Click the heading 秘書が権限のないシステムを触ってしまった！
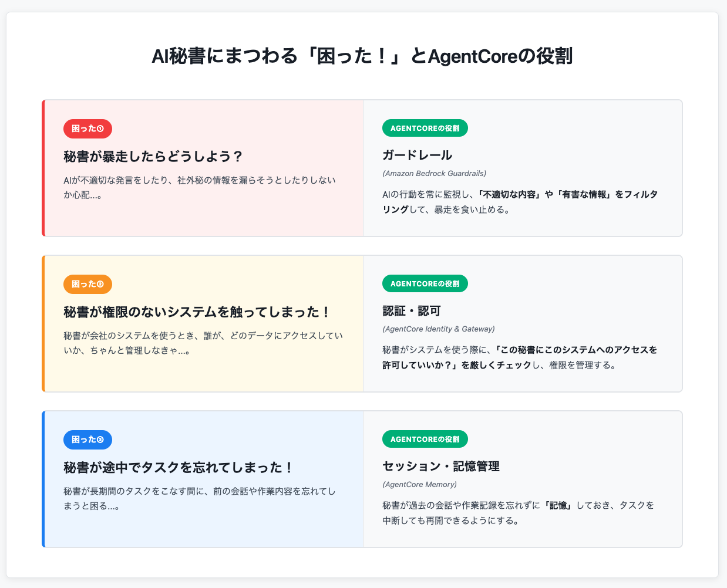Image resolution: width=727 pixels, height=588 pixels. point(197,312)
